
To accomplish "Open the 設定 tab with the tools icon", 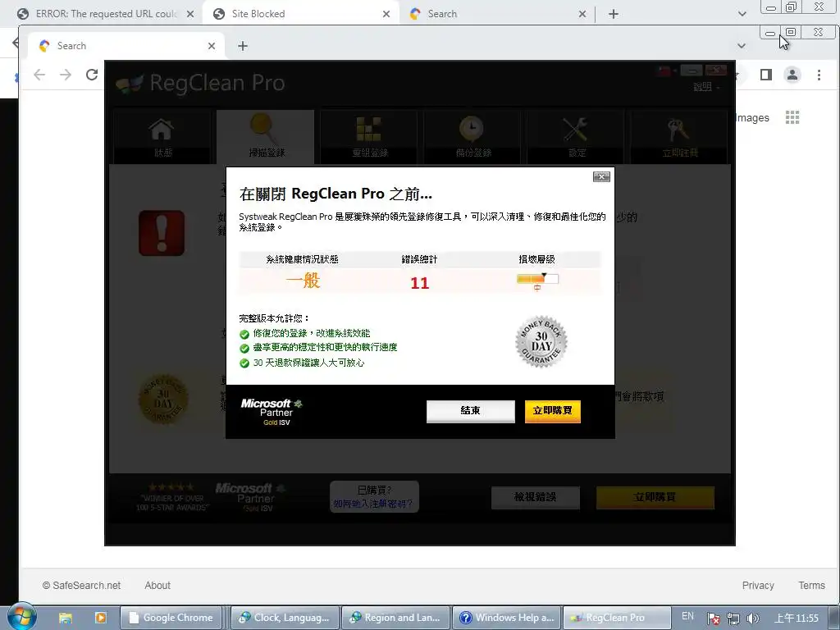I will pyautogui.click(x=576, y=137).
